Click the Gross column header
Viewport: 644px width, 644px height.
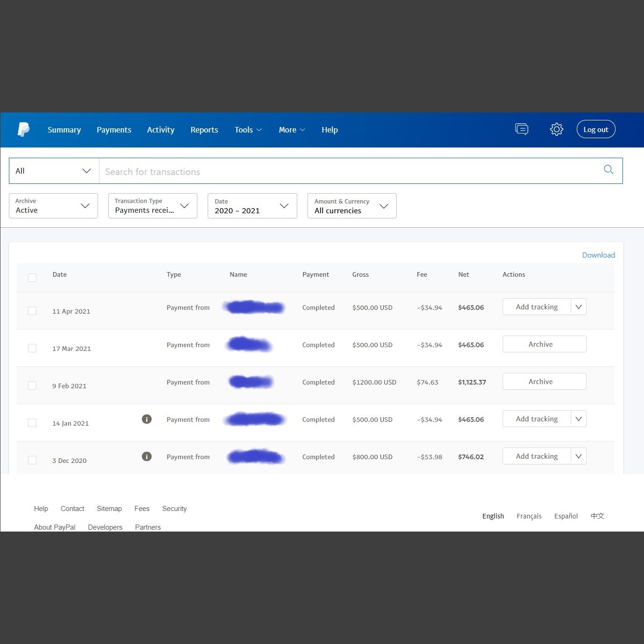tap(360, 274)
